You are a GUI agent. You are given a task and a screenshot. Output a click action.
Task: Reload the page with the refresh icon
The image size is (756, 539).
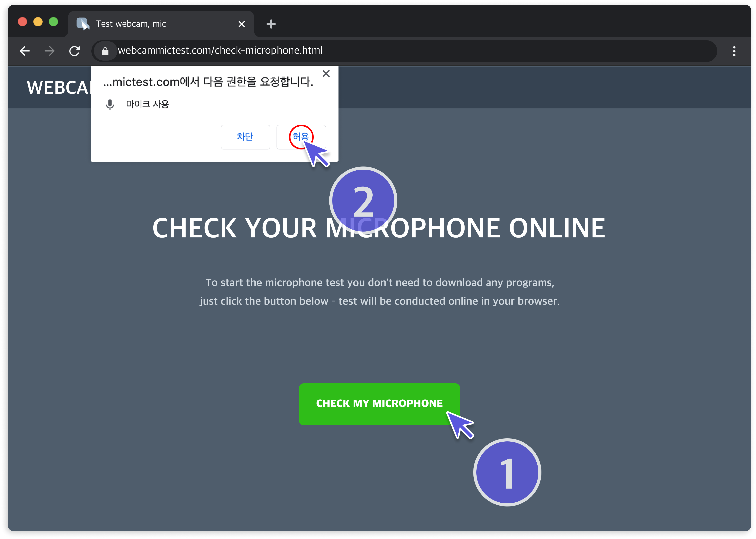click(74, 51)
